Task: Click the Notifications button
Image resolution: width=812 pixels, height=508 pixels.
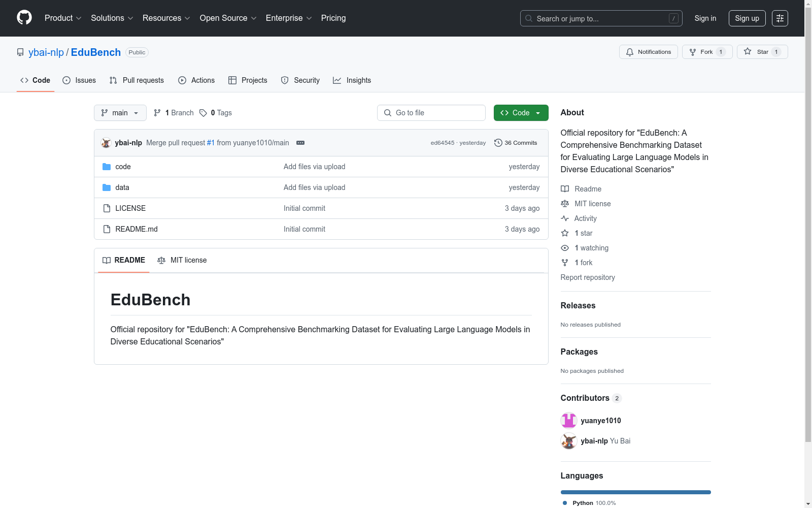Action: [x=649, y=52]
